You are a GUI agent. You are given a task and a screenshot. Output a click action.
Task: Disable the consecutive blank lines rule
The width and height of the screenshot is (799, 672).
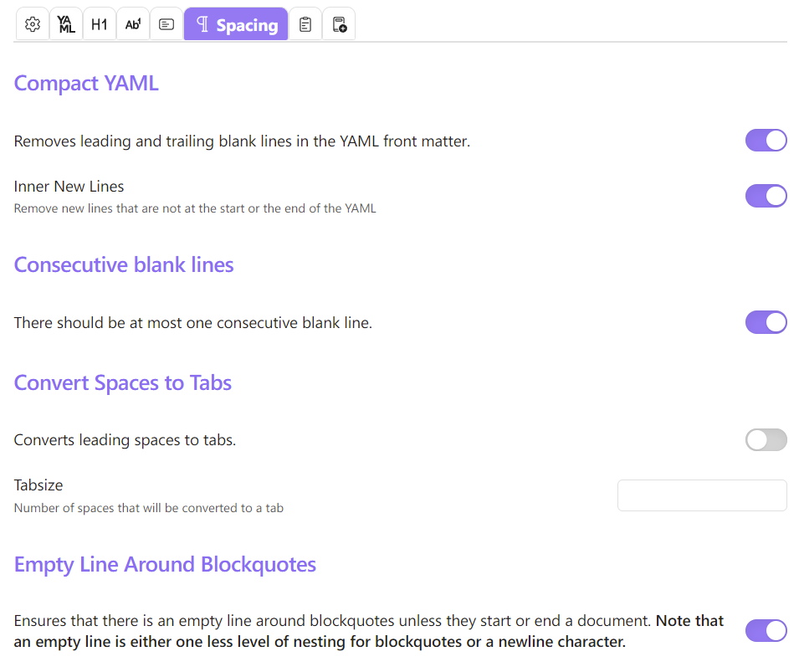pyautogui.click(x=766, y=322)
